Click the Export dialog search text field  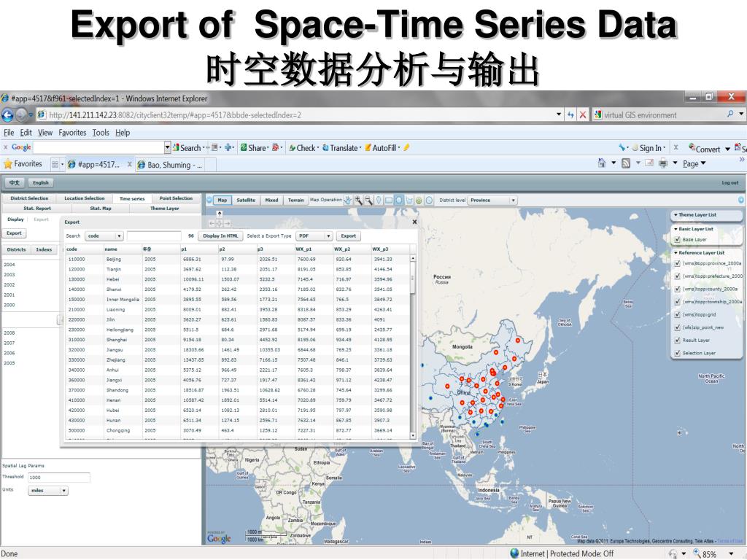coord(154,236)
